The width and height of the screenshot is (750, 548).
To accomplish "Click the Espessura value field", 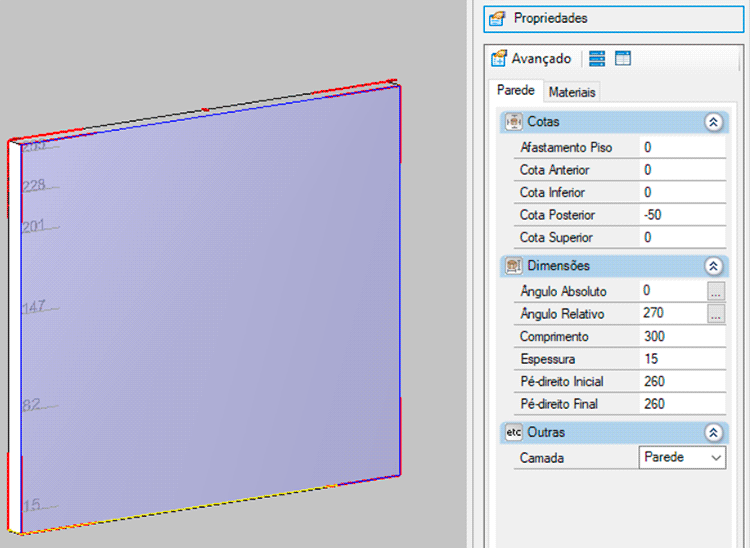I will pos(680,359).
